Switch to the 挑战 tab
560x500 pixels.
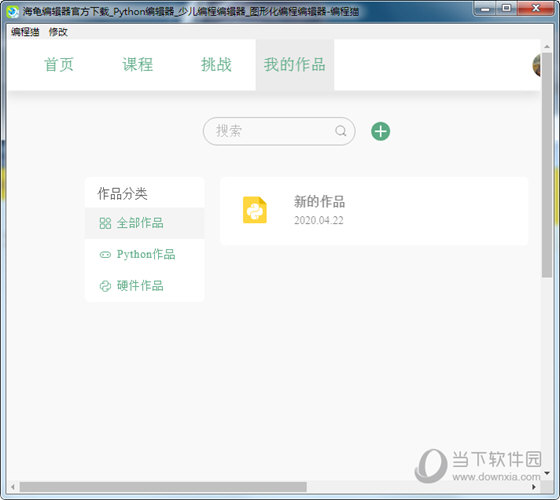point(216,65)
